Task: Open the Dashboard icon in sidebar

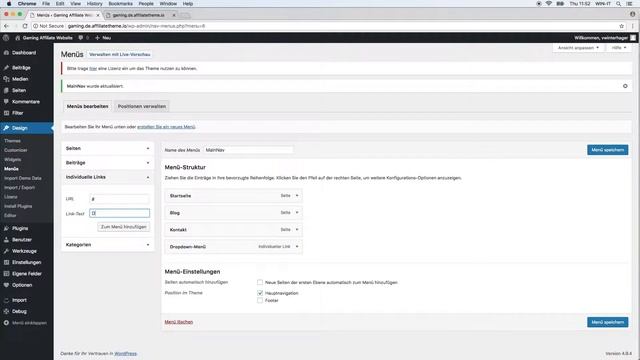Action: click(x=6, y=53)
